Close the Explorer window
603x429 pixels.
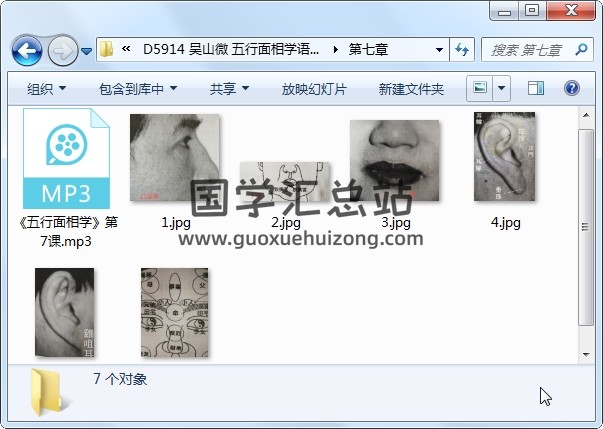[x=571, y=10]
